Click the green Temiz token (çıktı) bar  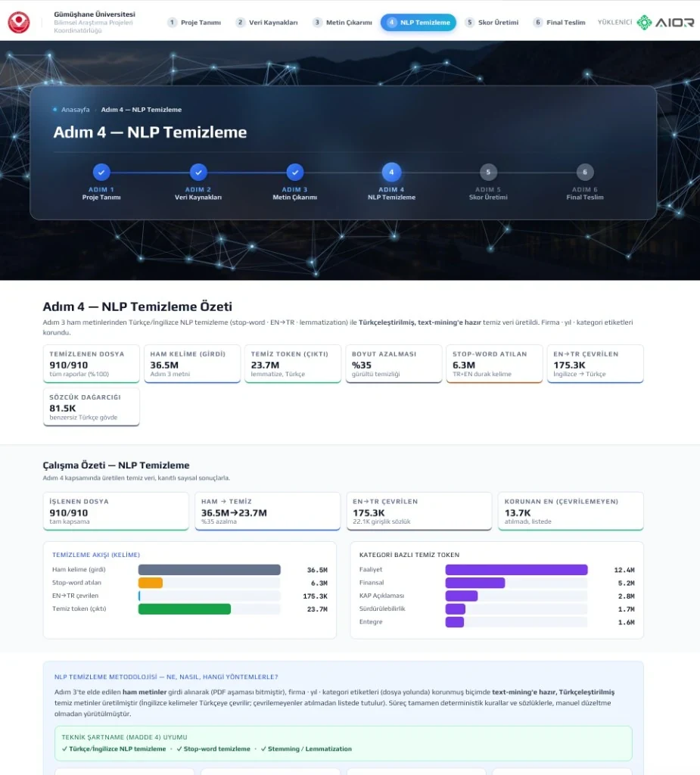click(x=185, y=609)
